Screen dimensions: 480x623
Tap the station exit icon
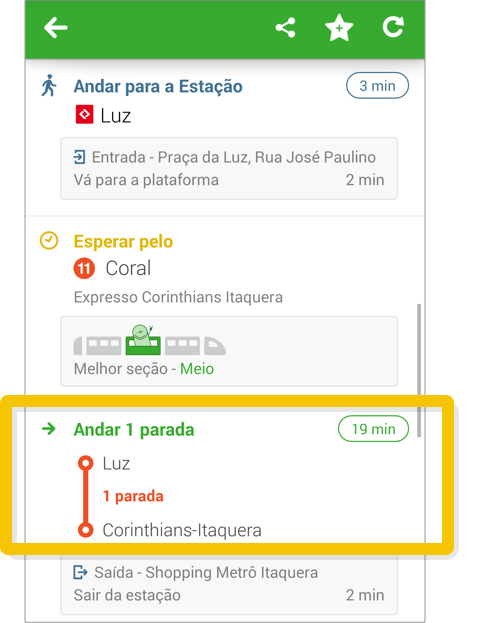[80, 572]
